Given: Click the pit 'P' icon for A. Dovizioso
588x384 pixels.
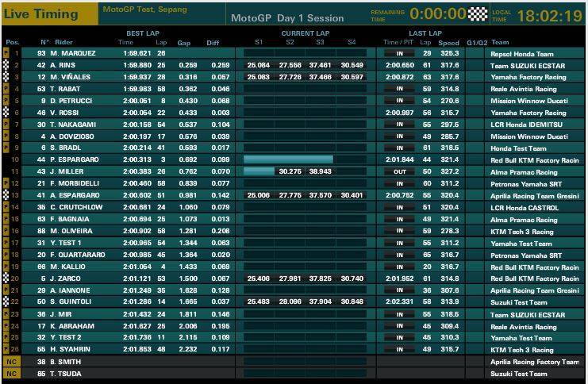Looking at the screenshot, I should pos(6,136).
